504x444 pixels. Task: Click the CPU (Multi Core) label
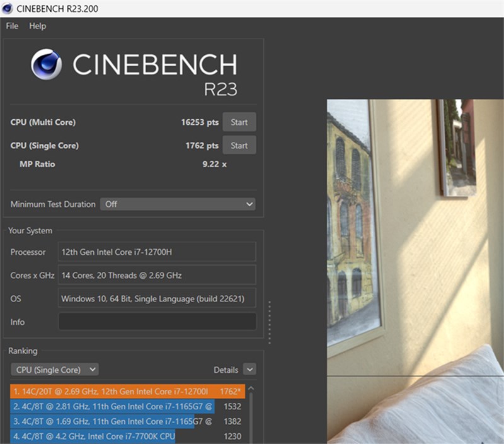(x=43, y=122)
